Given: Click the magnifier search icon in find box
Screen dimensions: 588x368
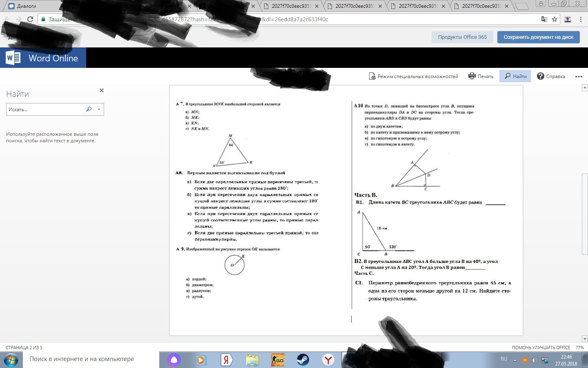Looking at the screenshot, I should [89, 109].
